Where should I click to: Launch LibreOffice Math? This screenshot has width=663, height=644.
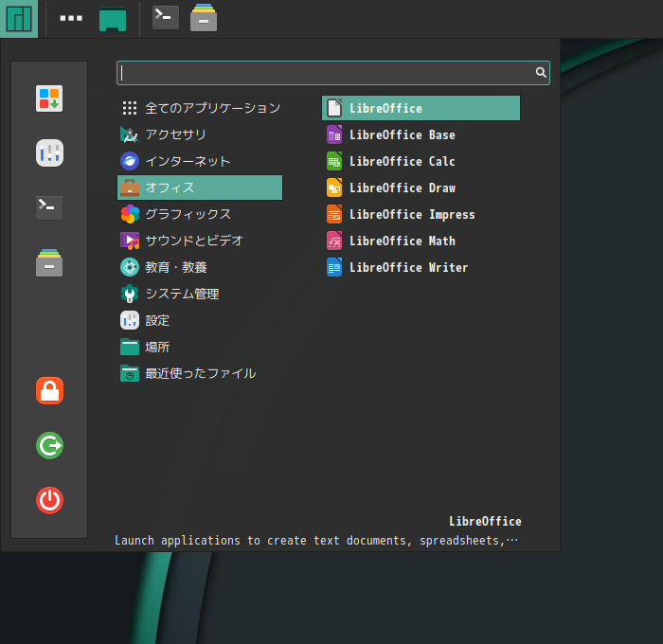[x=421, y=241]
